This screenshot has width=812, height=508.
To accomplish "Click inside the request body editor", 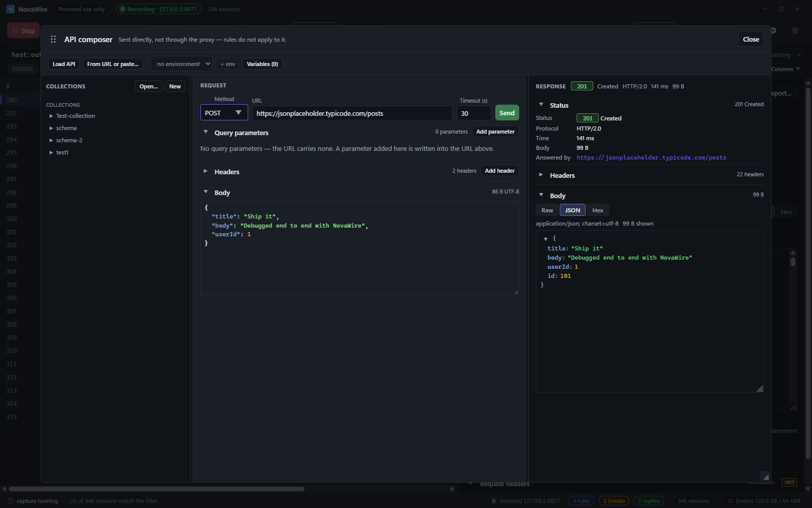I will coord(360,248).
